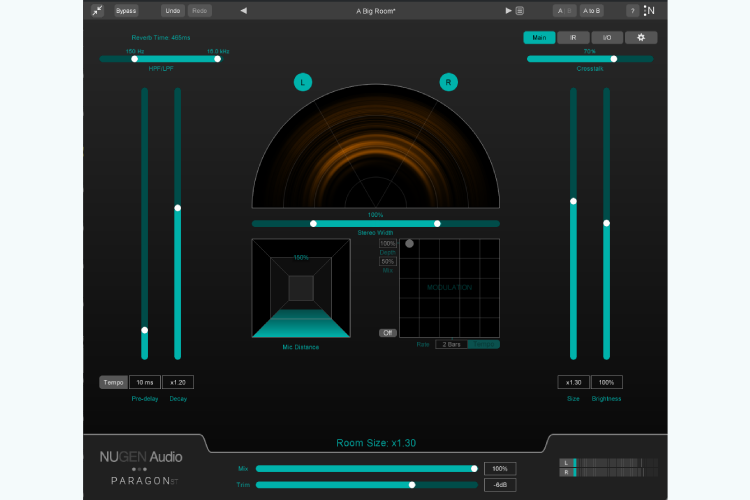The width and height of the screenshot is (750, 500).
Task: Click the Room Size x1.30 readout
Action: (376, 443)
